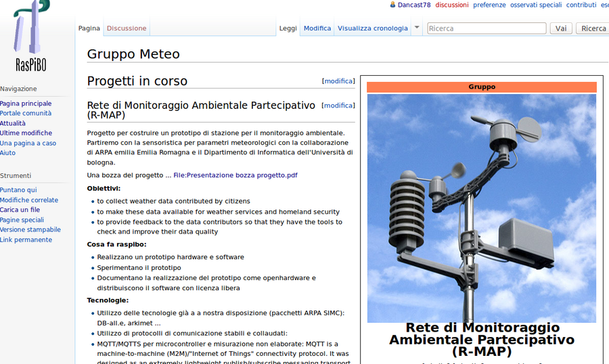Open the weather station image thumbnail
Image resolution: width=609 pixels, height=364 pixels.
(x=481, y=208)
